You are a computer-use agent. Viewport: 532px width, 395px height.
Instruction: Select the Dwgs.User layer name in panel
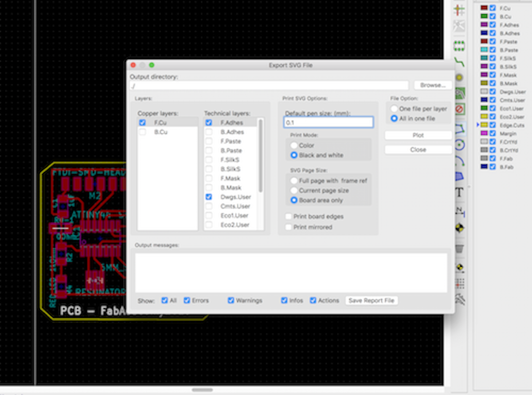point(512,92)
